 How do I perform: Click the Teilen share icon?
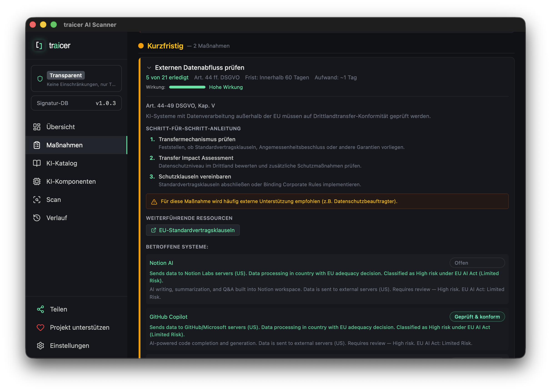pos(40,309)
